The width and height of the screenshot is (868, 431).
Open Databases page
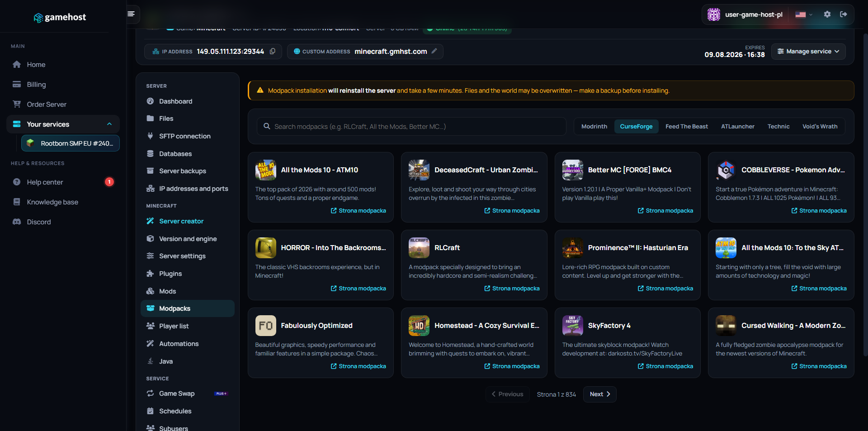[x=188, y=154]
